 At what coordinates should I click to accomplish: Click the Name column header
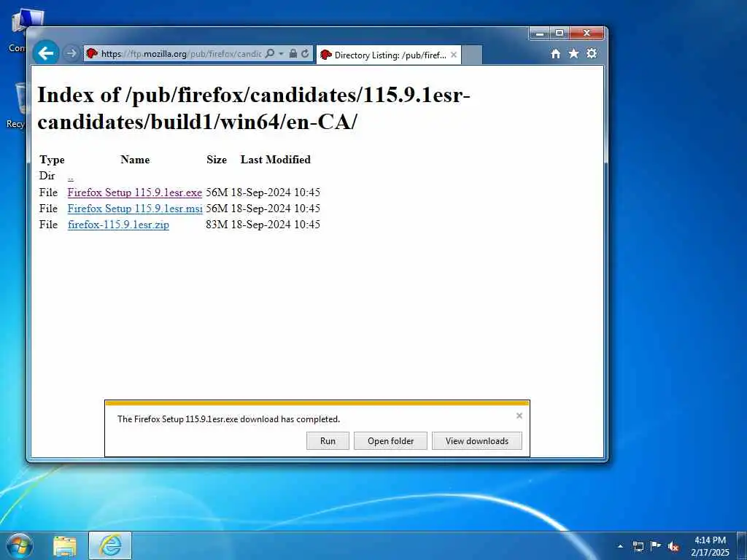click(135, 160)
